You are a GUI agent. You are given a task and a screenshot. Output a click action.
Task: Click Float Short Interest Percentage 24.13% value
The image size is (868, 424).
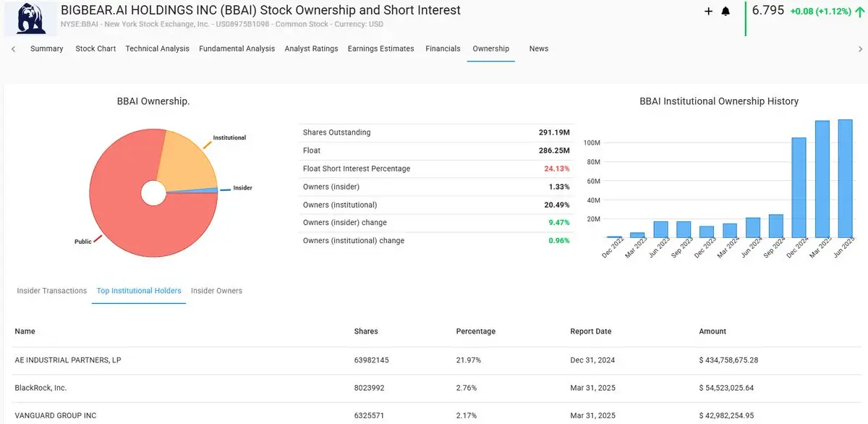pyautogui.click(x=557, y=169)
